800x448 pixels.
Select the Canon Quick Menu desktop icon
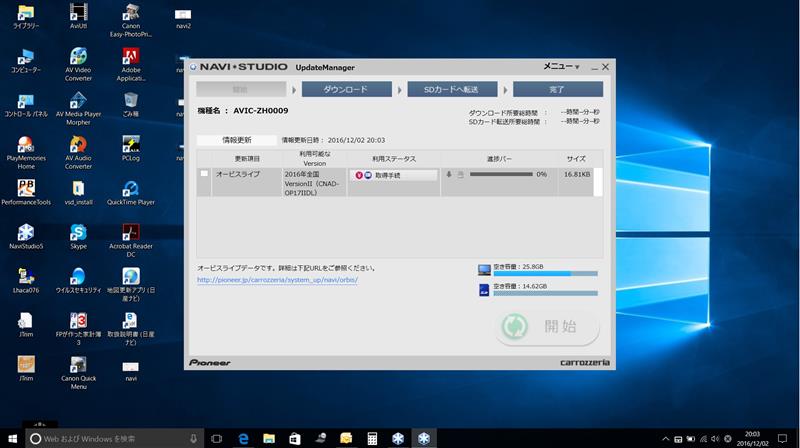point(78,372)
